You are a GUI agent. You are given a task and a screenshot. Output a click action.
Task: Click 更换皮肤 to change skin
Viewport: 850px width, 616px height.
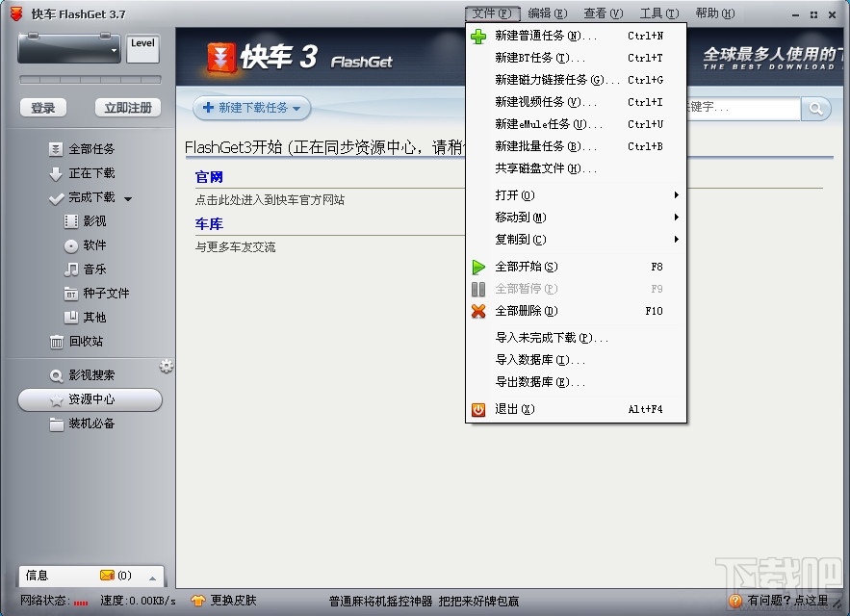(x=232, y=600)
